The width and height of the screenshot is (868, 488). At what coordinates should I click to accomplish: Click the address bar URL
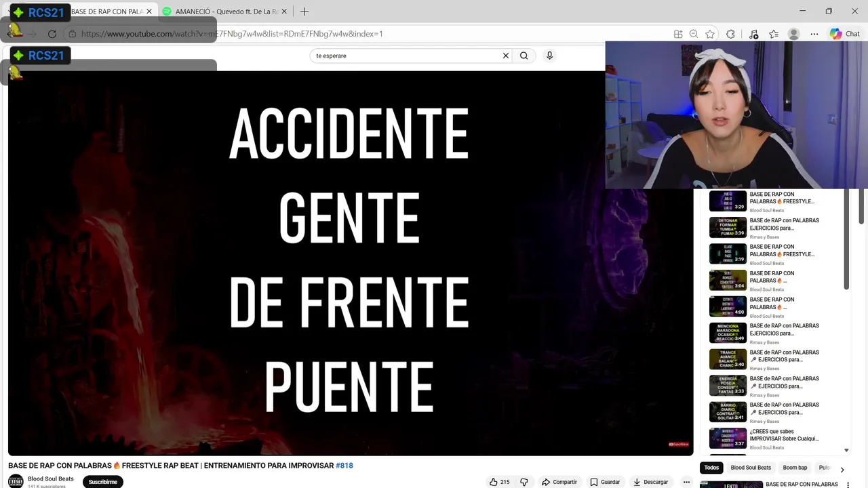(x=232, y=34)
